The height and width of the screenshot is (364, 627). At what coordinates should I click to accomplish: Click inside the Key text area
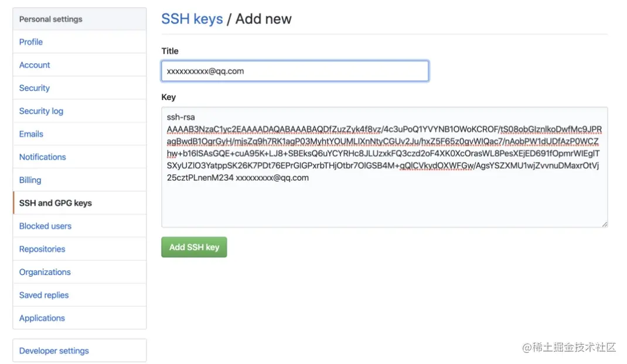tap(384, 167)
